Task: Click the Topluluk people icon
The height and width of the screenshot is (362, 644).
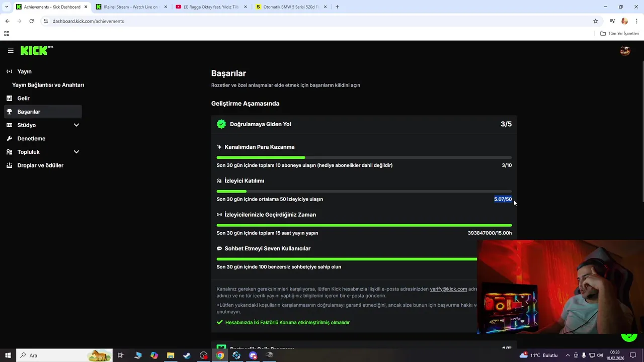Action: click(x=9, y=152)
